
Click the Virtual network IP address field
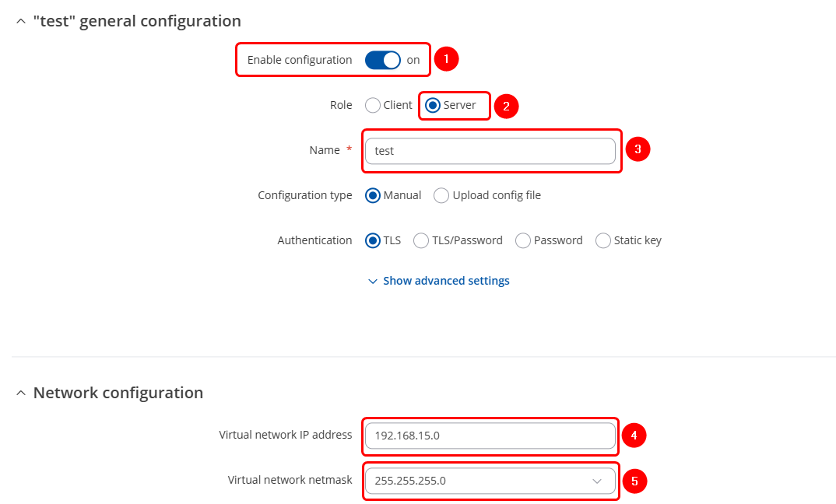click(490, 436)
